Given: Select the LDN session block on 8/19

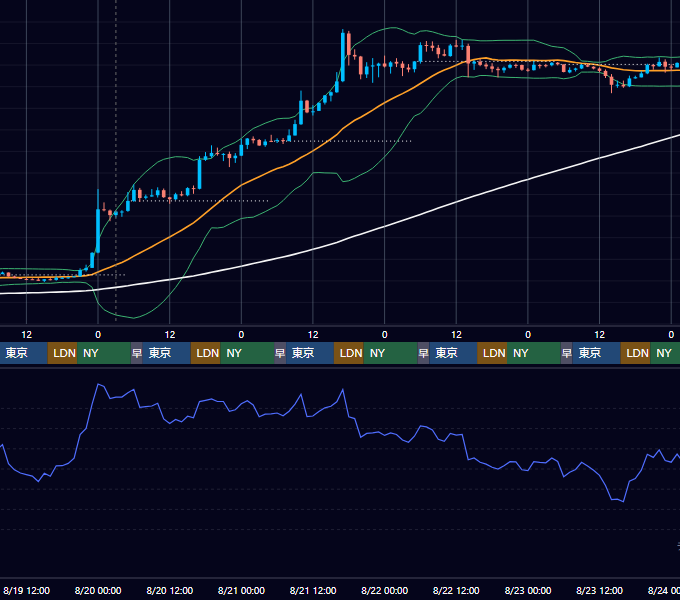Looking at the screenshot, I should [x=62, y=353].
